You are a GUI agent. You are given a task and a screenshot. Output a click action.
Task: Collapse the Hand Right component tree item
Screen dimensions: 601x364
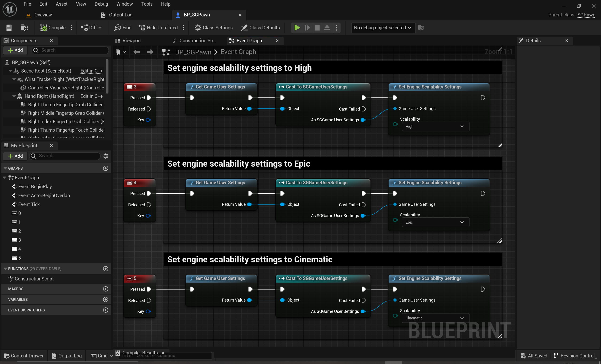tap(14, 96)
